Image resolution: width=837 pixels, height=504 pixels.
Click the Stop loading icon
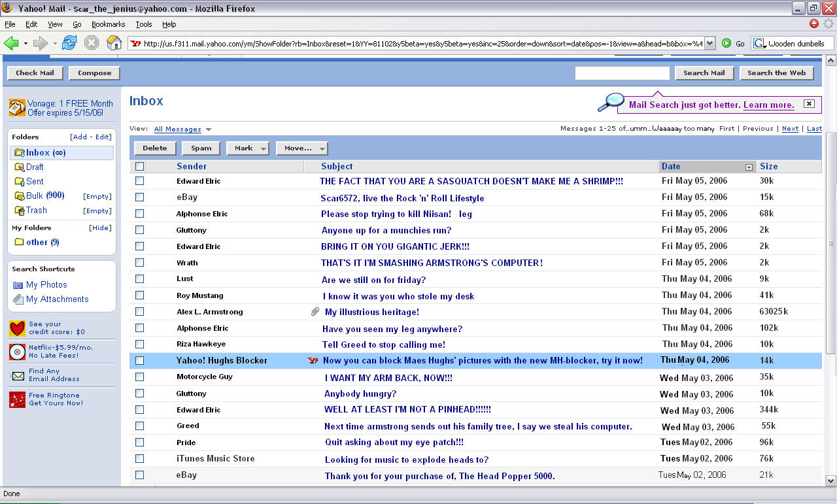(x=92, y=43)
